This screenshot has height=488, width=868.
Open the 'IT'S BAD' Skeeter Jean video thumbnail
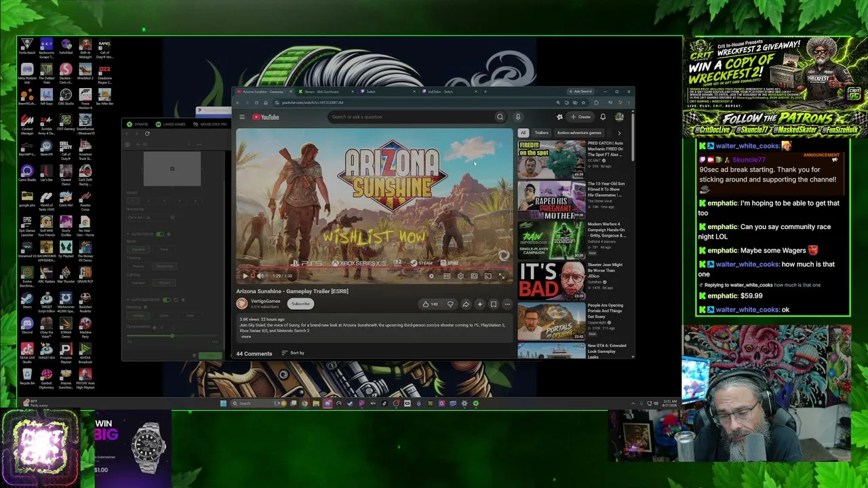click(551, 281)
